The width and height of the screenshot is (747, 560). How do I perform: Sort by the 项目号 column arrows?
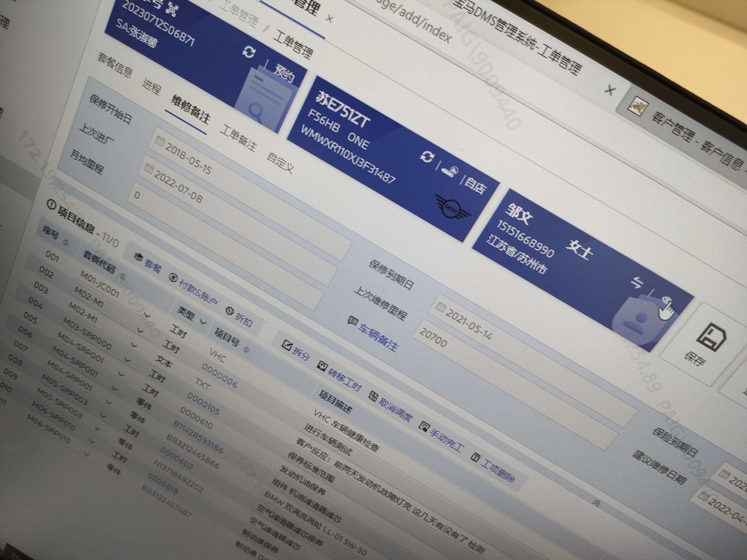tap(246, 349)
